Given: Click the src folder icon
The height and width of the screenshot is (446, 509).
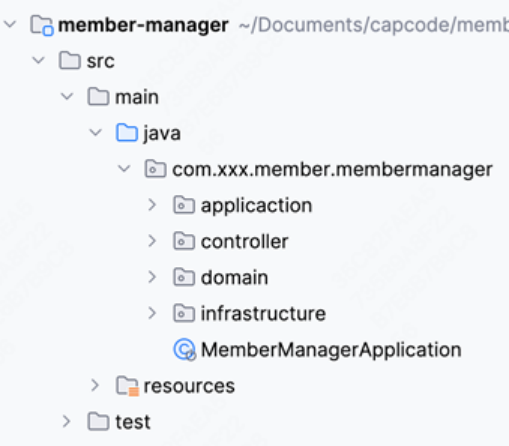Looking at the screenshot, I should tap(70, 61).
